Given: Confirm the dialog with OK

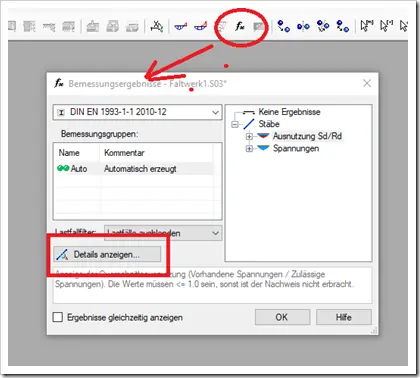Looking at the screenshot, I should point(282,317).
